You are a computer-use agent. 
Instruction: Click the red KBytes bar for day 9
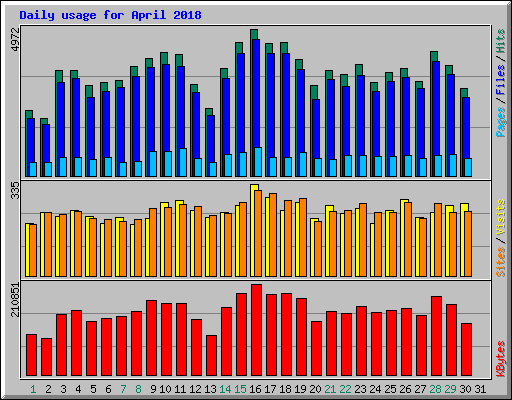151,338
